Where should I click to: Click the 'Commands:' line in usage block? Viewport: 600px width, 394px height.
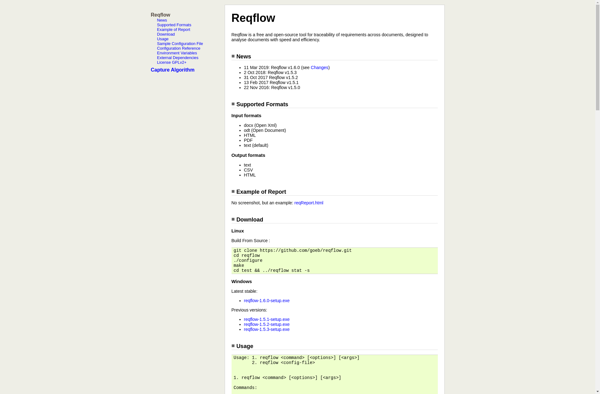[x=245, y=388]
